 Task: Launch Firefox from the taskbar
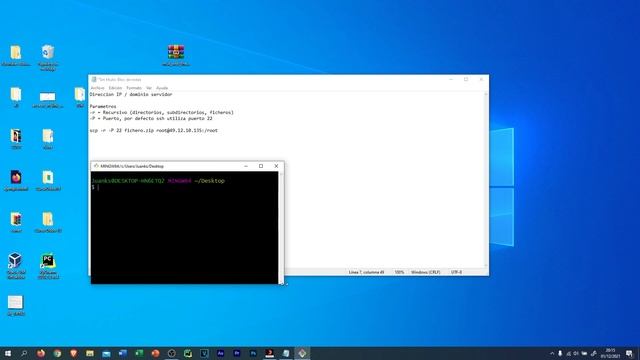coord(41,353)
